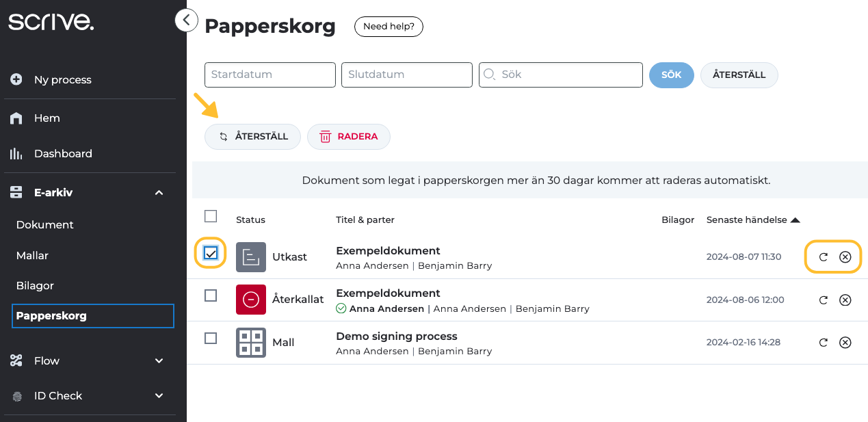This screenshot has height=422, width=868.
Task: Click the delete icon for the Mall row
Action: (845, 342)
